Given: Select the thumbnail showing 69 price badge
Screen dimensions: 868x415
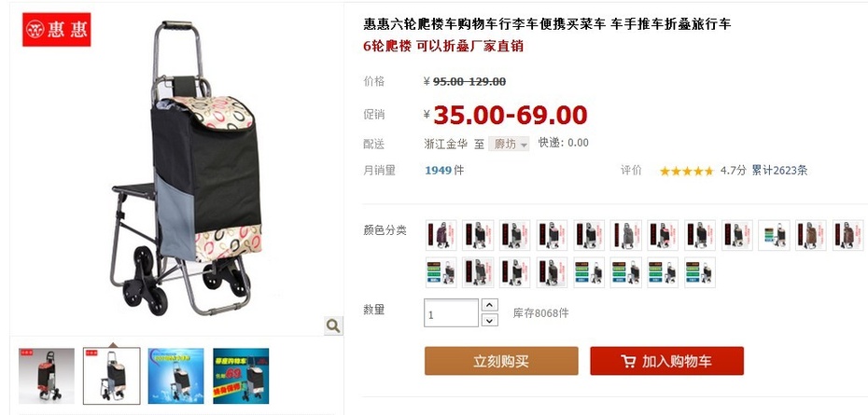Looking at the screenshot, I should 241,376.
